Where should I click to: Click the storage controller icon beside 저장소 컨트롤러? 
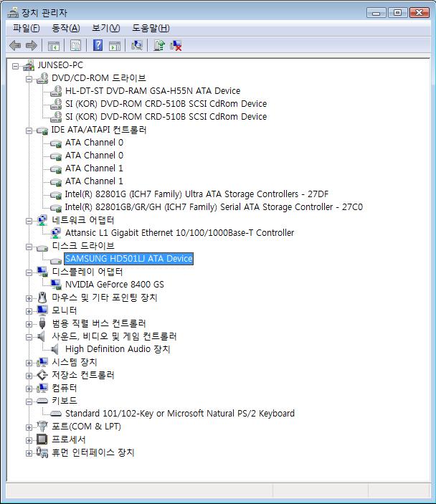[x=42, y=375]
